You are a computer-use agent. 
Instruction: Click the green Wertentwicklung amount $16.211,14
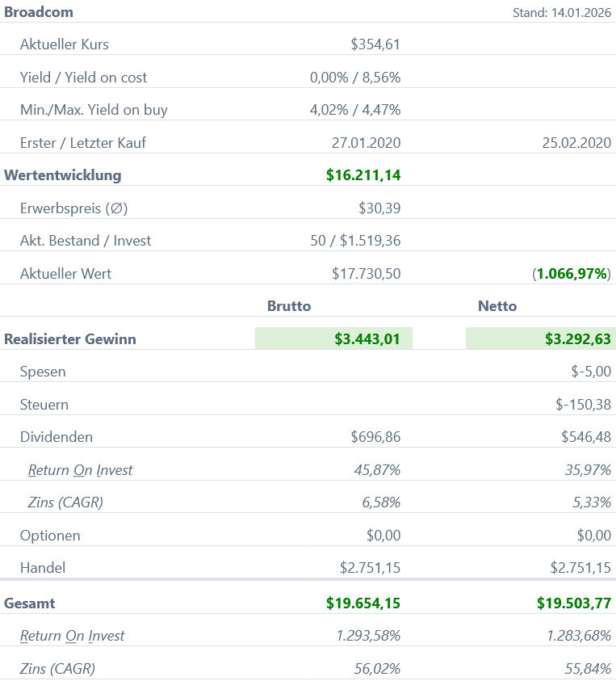(x=363, y=175)
